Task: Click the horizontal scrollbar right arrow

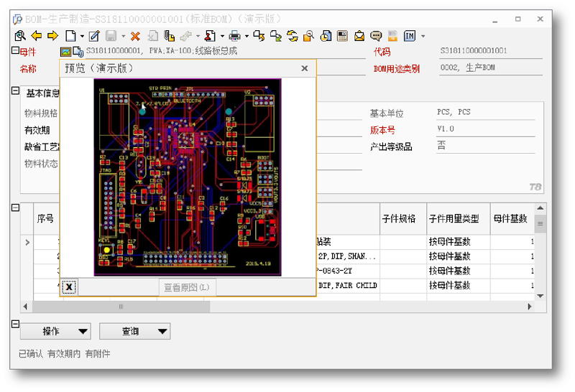Action: click(529, 307)
